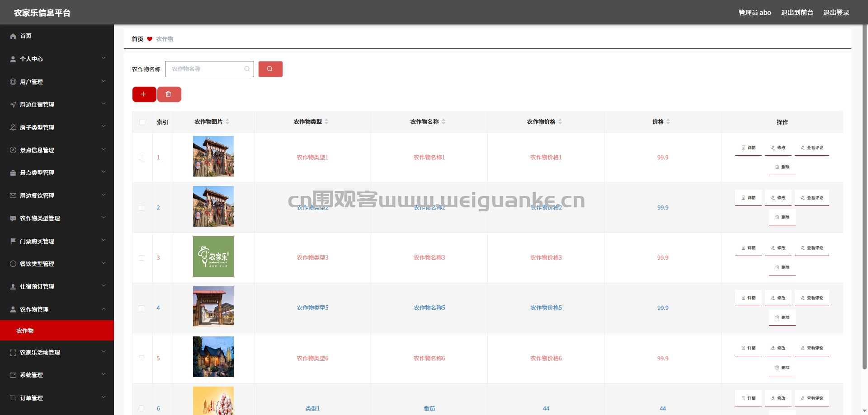Click 删除 for row 2
Screen dimensions: 868x415
coord(782,217)
